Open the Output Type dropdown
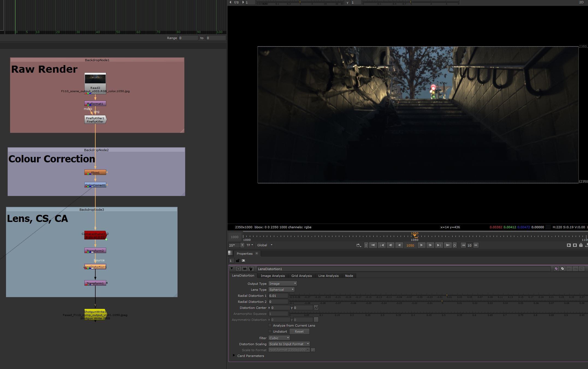The width and height of the screenshot is (588, 369). (282, 284)
